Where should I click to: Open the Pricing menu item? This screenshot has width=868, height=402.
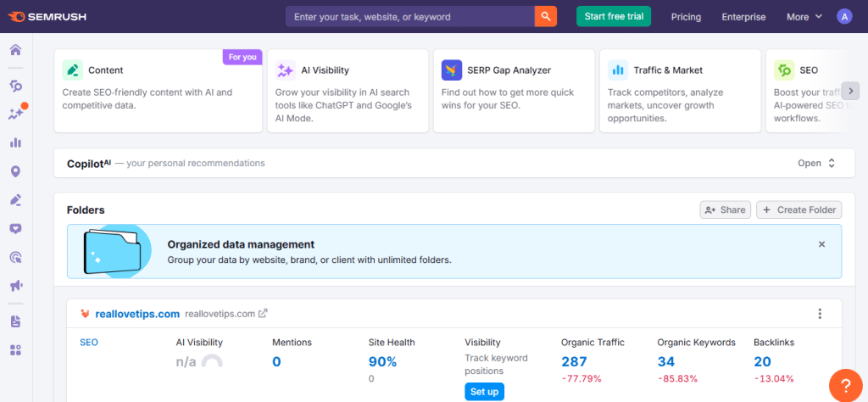click(686, 17)
